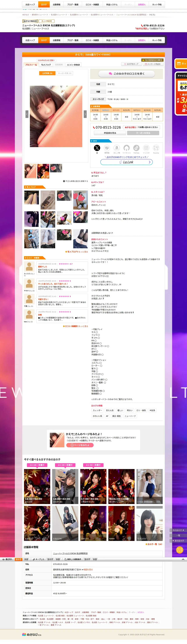Open the TikTok SNS icon
Viewport: 187px width, 644px height.
point(136,148)
